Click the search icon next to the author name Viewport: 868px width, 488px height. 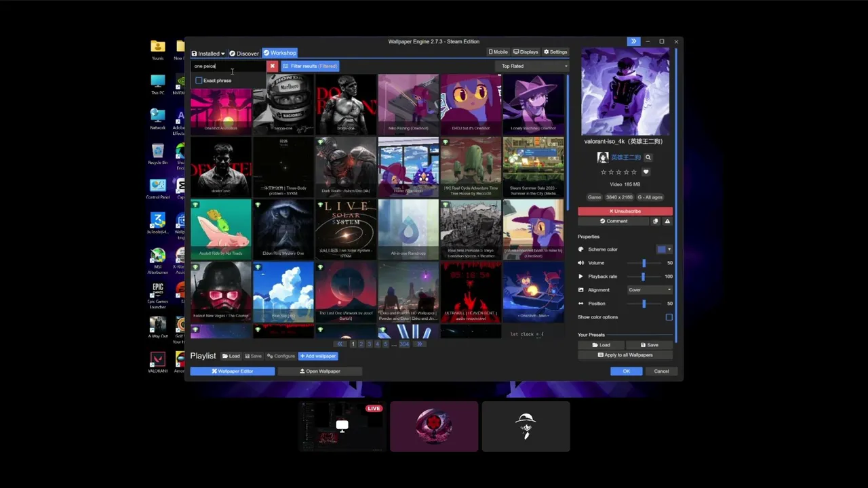pos(648,157)
